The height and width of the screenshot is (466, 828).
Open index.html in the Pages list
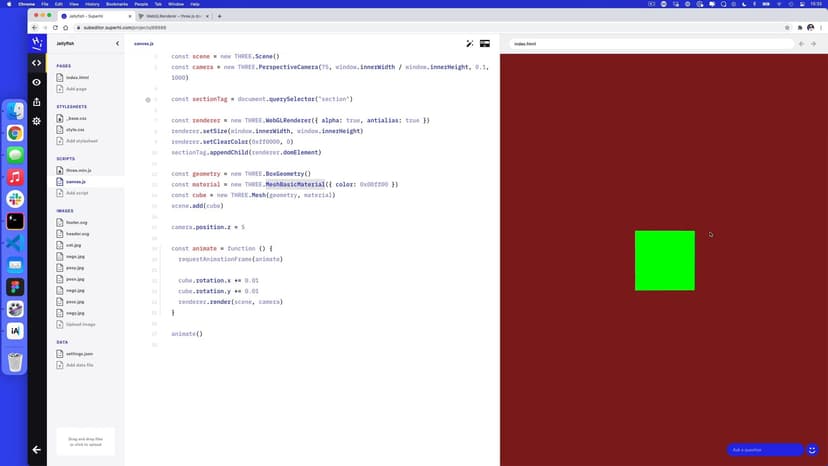click(77, 77)
